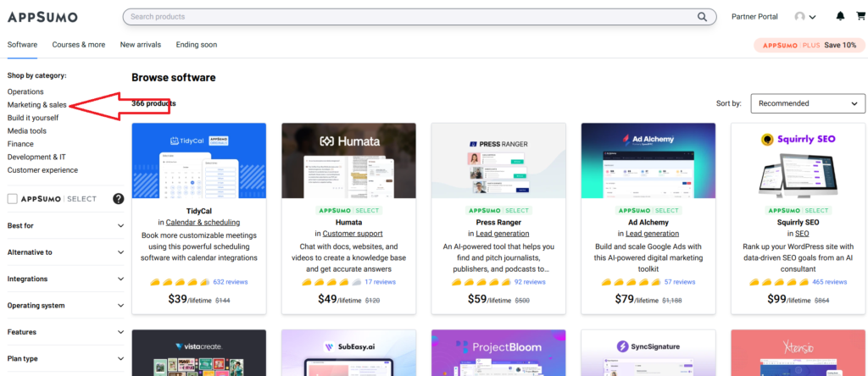868x376 pixels.
Task: Open the notifications bell
Action: pos(840,16)
